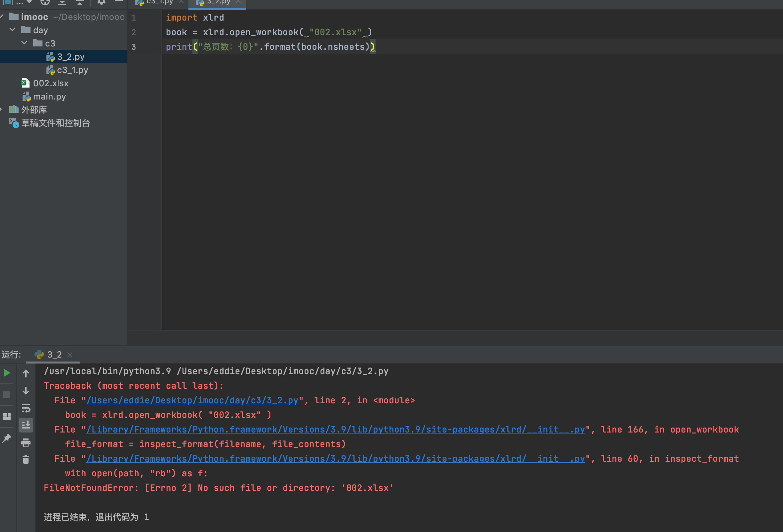This screenshot has width=783, height=532.
Task: Click the '/usr/local/bin/python3.9' command line
Action: click(216, 371)
